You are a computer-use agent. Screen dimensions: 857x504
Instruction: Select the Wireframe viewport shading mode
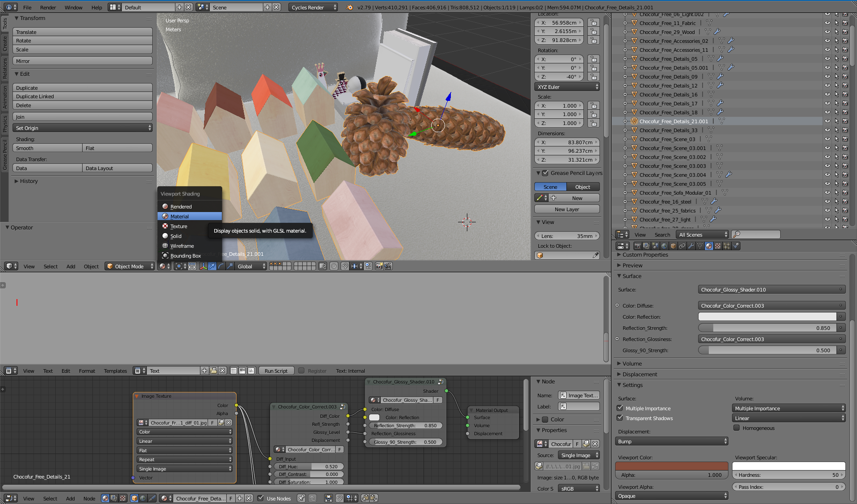(x=183, y=246)
